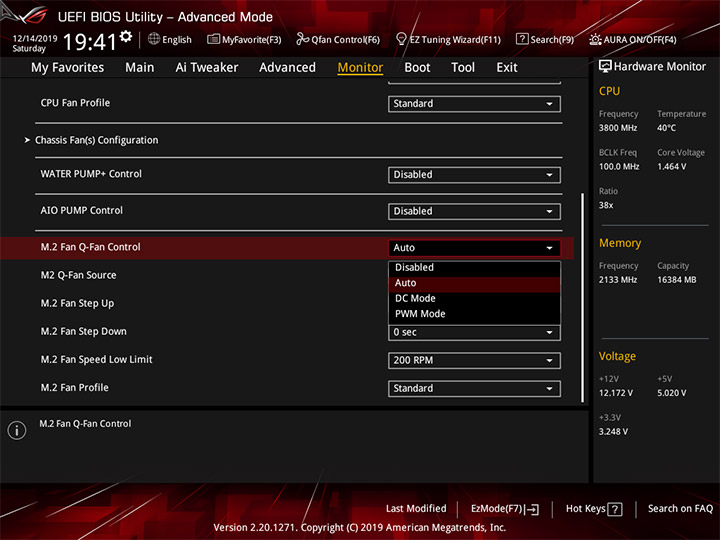Click the 3800 MHz CPU frequency value

618,128
